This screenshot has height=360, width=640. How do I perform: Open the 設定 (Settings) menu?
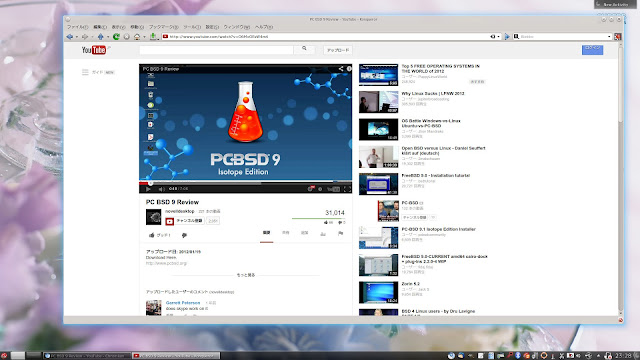(x=212, y=27)
